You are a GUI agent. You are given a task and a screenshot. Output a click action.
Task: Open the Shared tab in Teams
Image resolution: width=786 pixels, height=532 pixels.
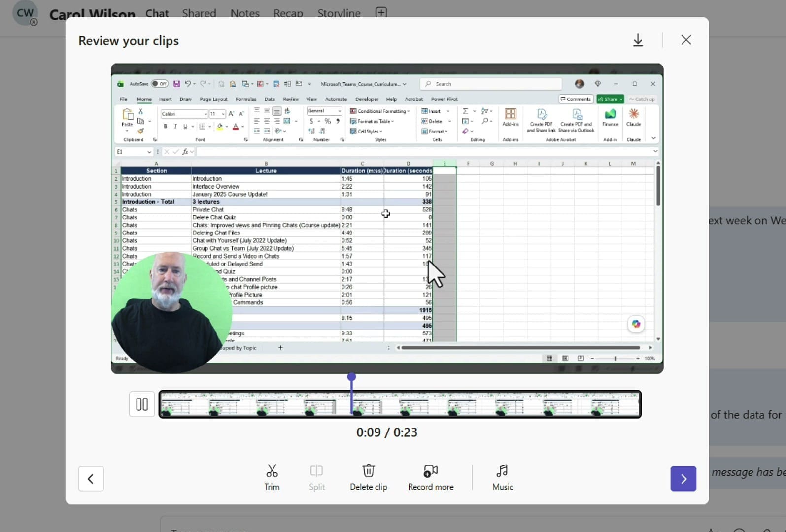(199, 13)
